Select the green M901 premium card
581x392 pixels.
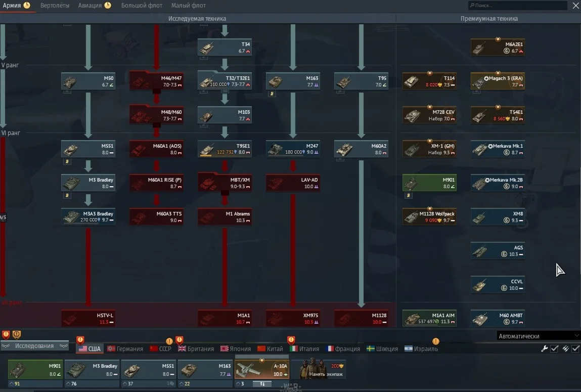click(x=429, y=183)
